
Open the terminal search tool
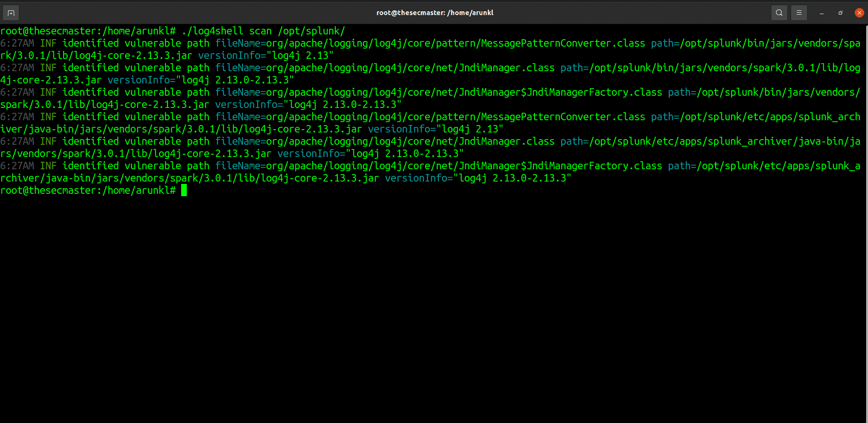point(779,13)
